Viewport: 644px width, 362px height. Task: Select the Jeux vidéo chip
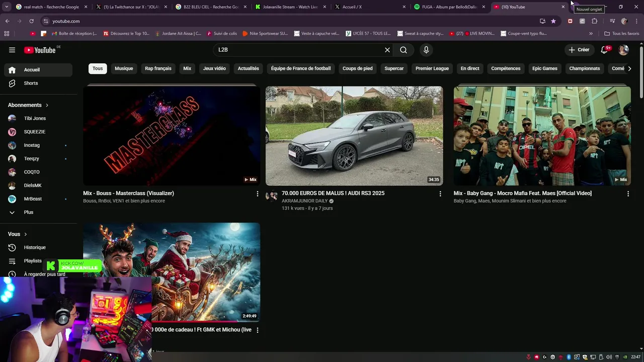click(214, 68)
